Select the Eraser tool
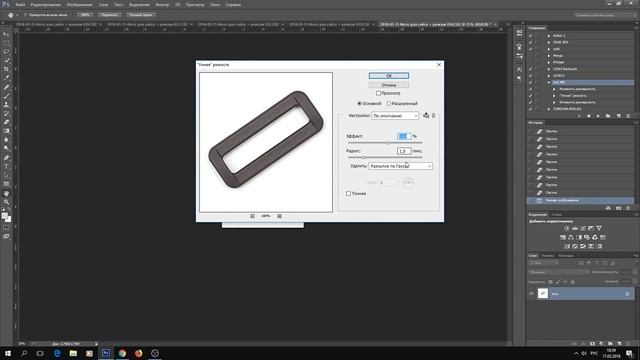 coord(7,122)
